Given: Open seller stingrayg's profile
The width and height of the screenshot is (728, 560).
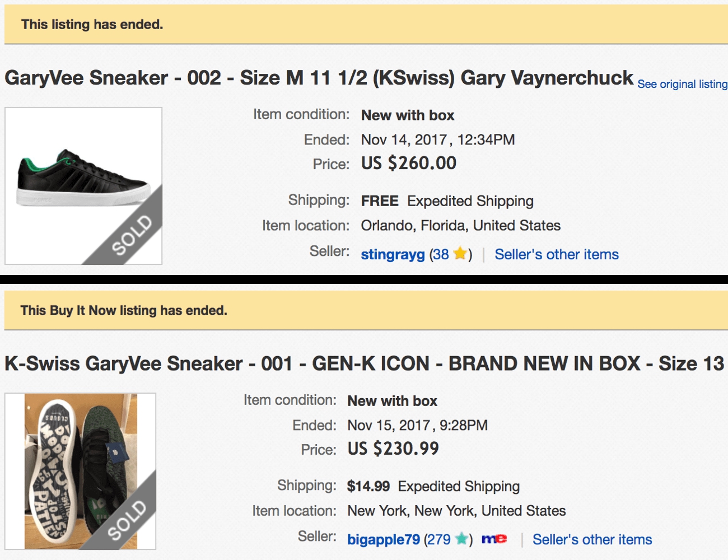Looking at the screenshot, I should point(393,254).
